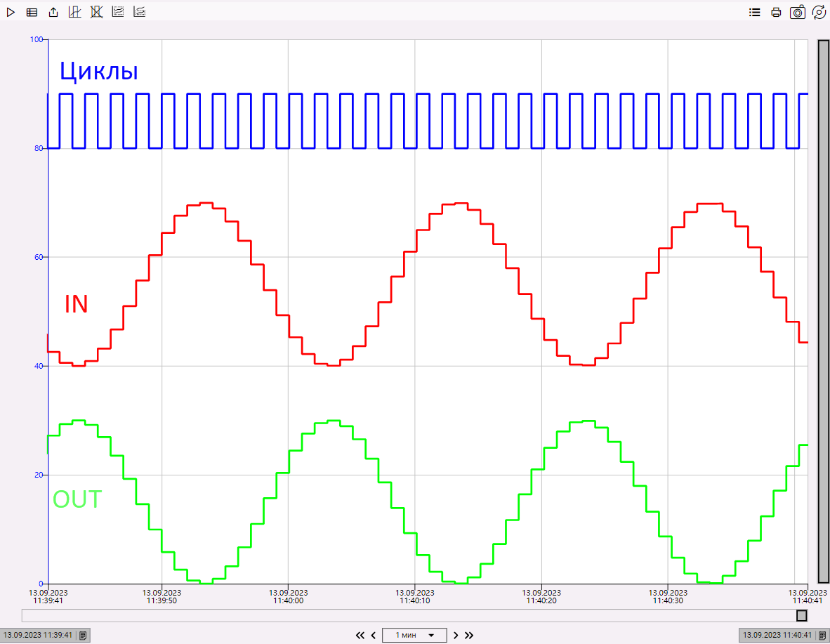This screenshot has height=644, width=830.
Task: Click the play triangle icon in toolbar
Action: coord(11,12)
